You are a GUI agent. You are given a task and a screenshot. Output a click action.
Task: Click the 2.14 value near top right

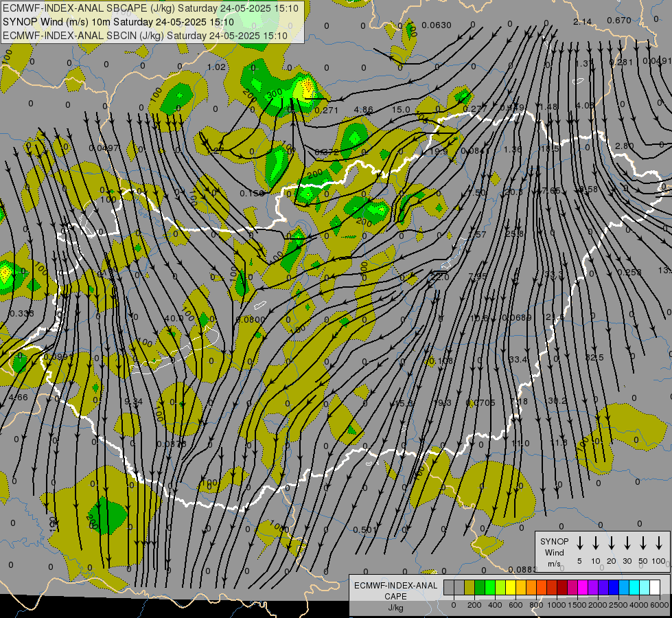tap(583, 21)
